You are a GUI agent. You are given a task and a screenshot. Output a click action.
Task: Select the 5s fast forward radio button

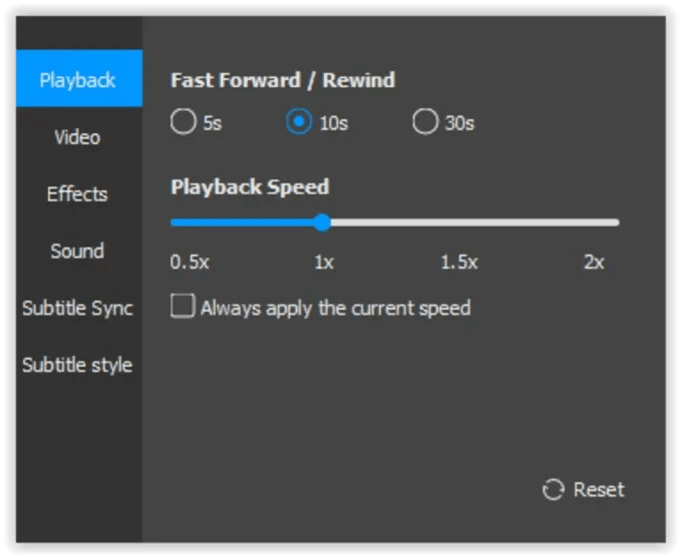(183, 121)
